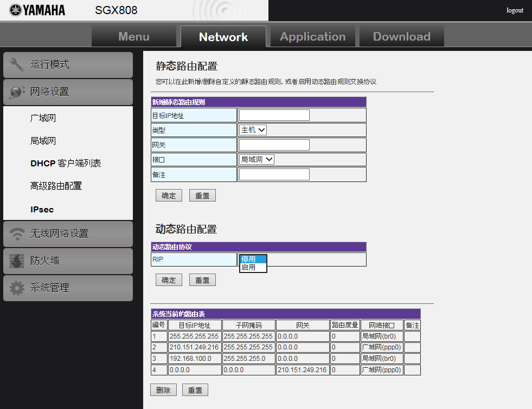Open DHCP 客户端列表 in the sidebar
Image resolution: width=532 pixels, height=409 pixels.
click(66, 164)
